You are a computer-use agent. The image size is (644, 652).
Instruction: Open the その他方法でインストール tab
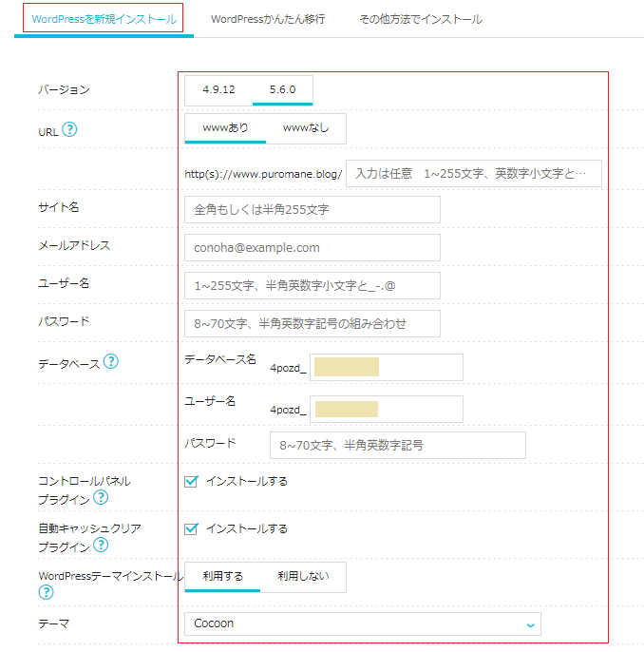421,19
